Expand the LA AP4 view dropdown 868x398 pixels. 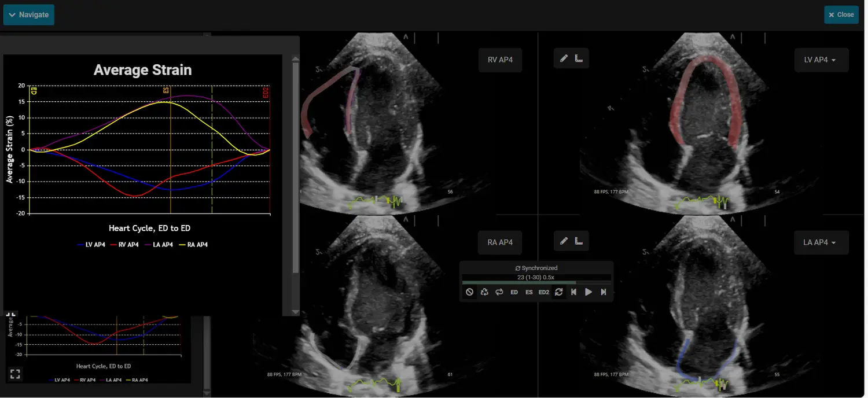(x=820, y=242)
